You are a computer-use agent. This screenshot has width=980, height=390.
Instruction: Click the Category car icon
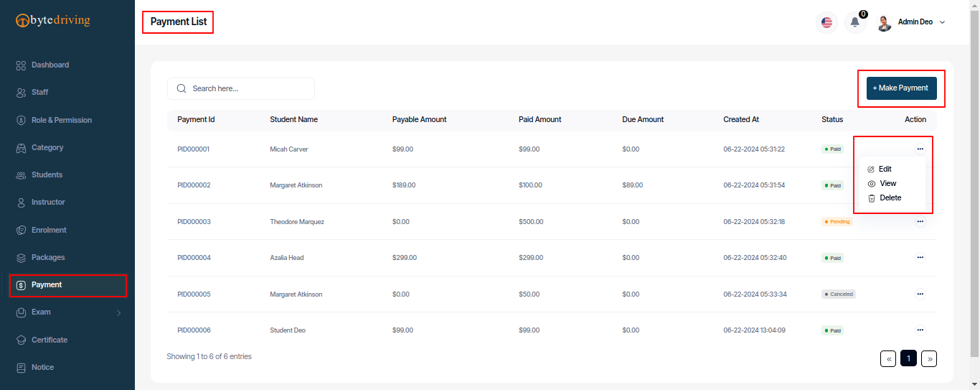click(x=21, y=148)
